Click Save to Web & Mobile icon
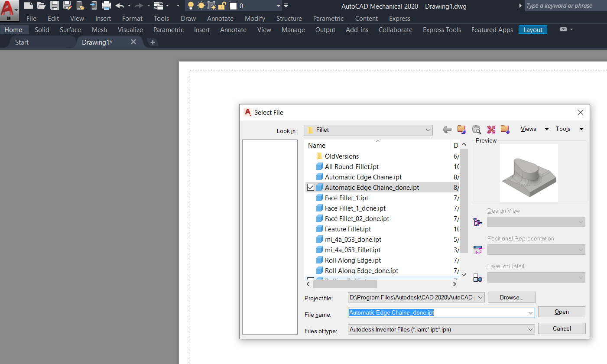The width and height of the screenshot is (607, 364). tap(94, 6)
